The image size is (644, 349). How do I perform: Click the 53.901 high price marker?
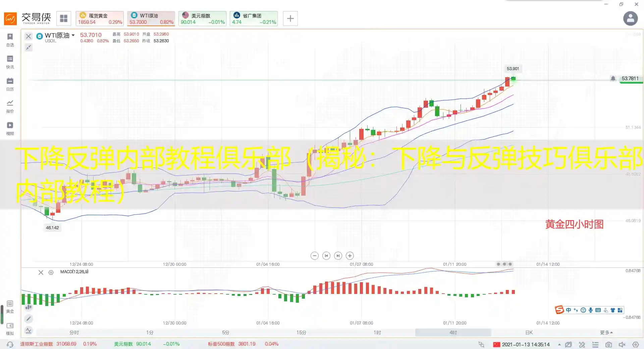tap(513, 69)
